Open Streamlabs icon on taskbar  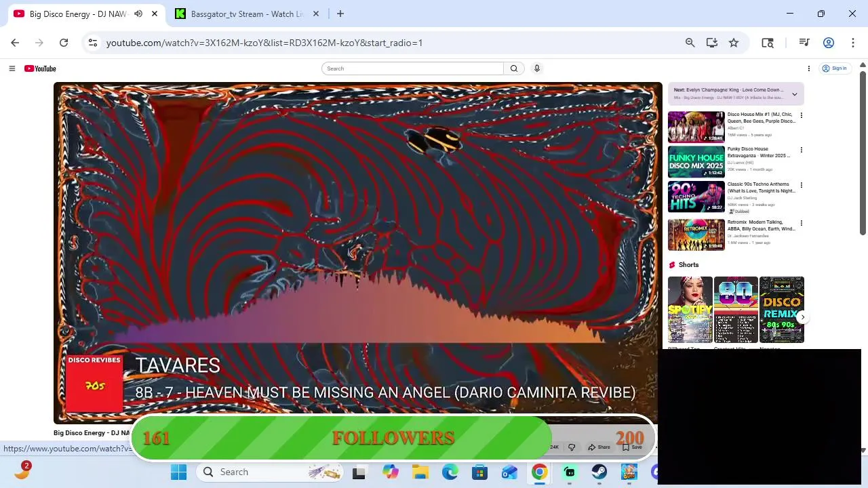pos(570,472)
